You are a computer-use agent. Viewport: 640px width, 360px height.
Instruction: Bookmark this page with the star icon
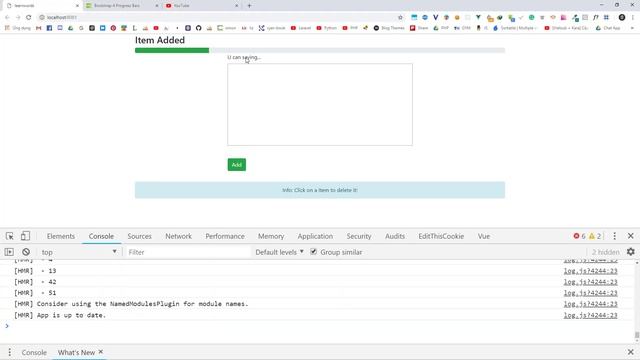[x=400, y=17]
